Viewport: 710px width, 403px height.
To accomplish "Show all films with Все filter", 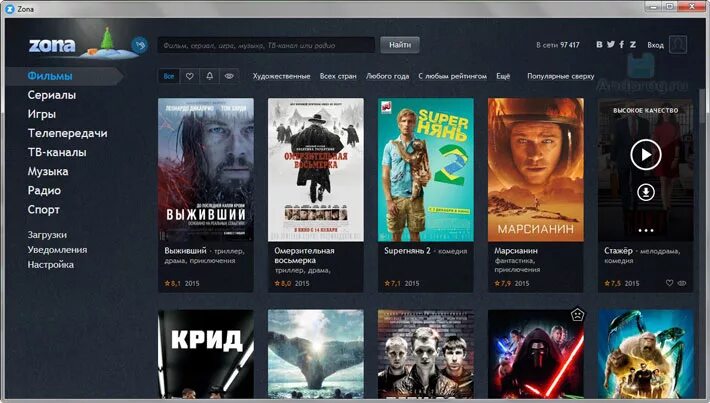I will pyautogui.click(x=169, y=76).
